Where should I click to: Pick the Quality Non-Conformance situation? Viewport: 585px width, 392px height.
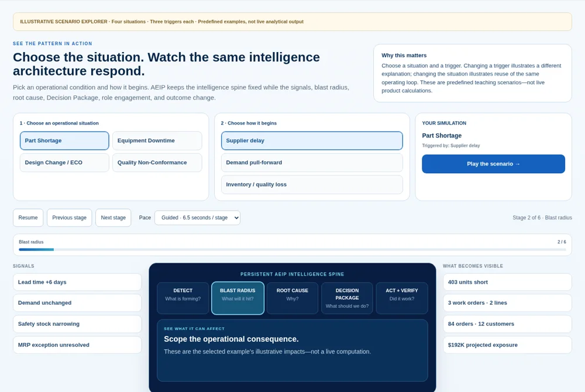(x=157, y=163)
